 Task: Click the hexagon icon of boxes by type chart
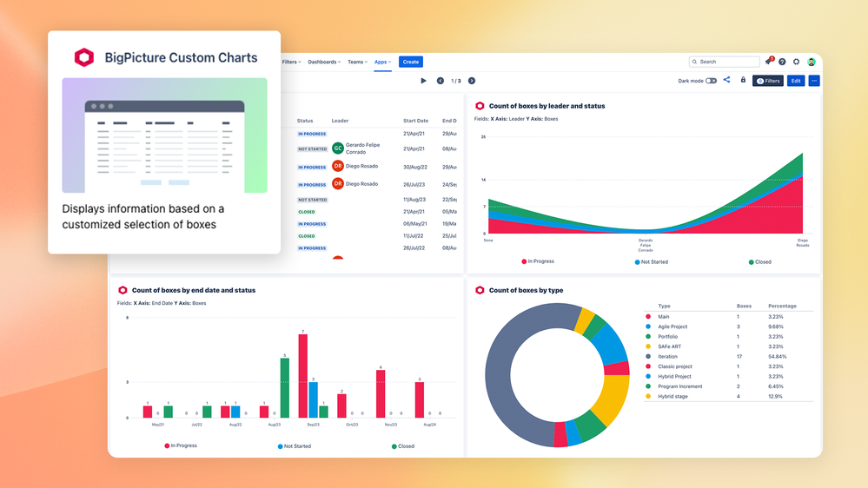[480, 290]
